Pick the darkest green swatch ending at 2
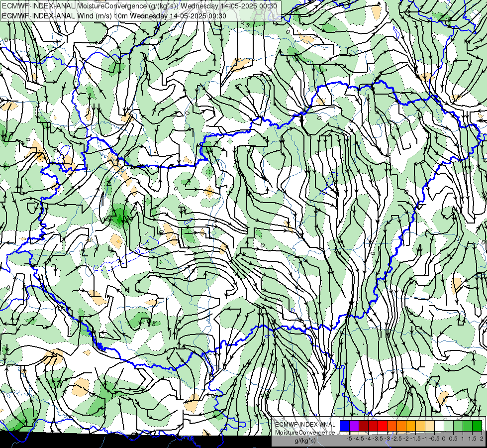Image resolution: width=487 pixels, height=448 pixels. click(477, 426)
